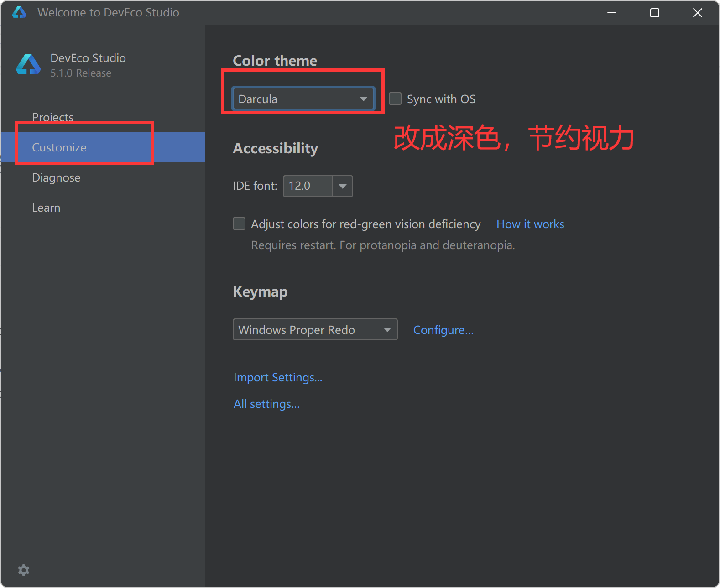Go to the Learn tab
Screen dimensions: 720x588
pos(103,208)
